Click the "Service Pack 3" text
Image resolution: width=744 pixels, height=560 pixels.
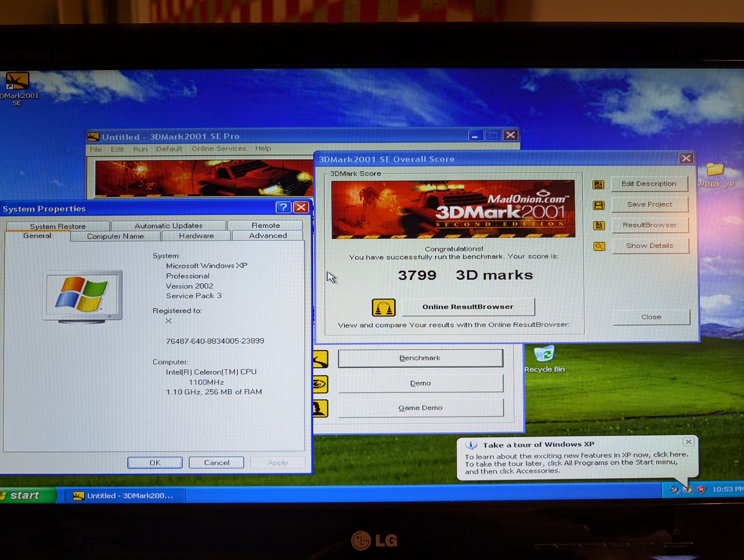tap(193, 296)
